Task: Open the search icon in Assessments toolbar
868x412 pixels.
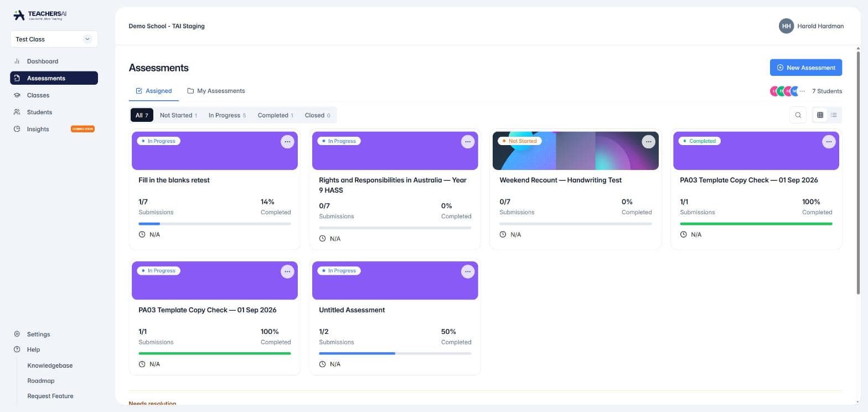Action: pyautogui.click(x=798, y=115)
